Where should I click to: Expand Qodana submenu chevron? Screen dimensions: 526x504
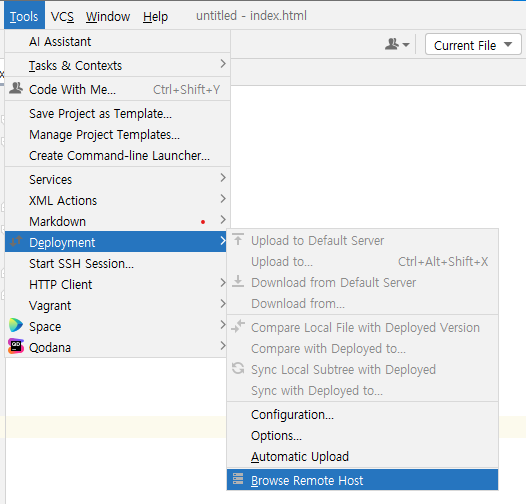coord(223,346)
